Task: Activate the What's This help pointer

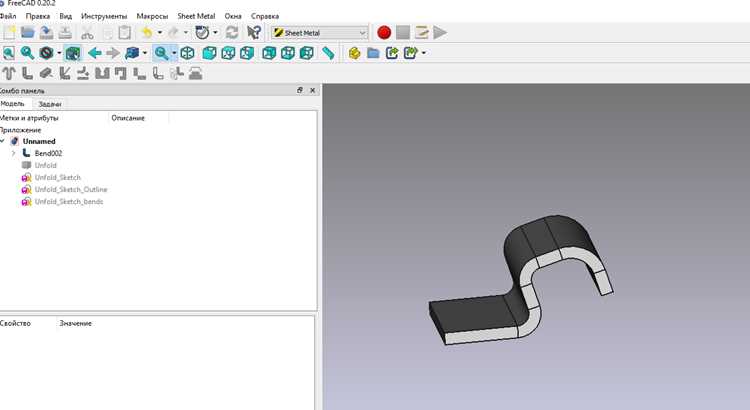Action: (254, 33)
